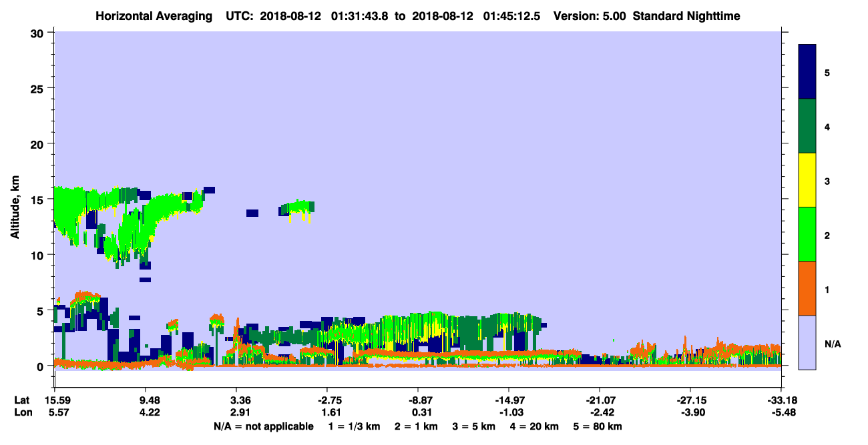Click the bright green level 2 color band
This screenshot has height=445, width=868.
[x=807, y=234]
